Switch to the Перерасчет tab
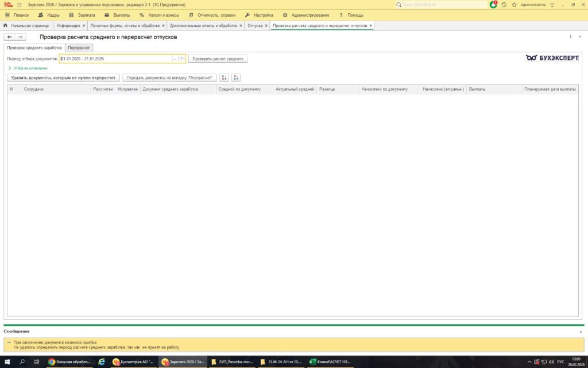Viewport: 588px width, 368px height. [x=79, y=48]
